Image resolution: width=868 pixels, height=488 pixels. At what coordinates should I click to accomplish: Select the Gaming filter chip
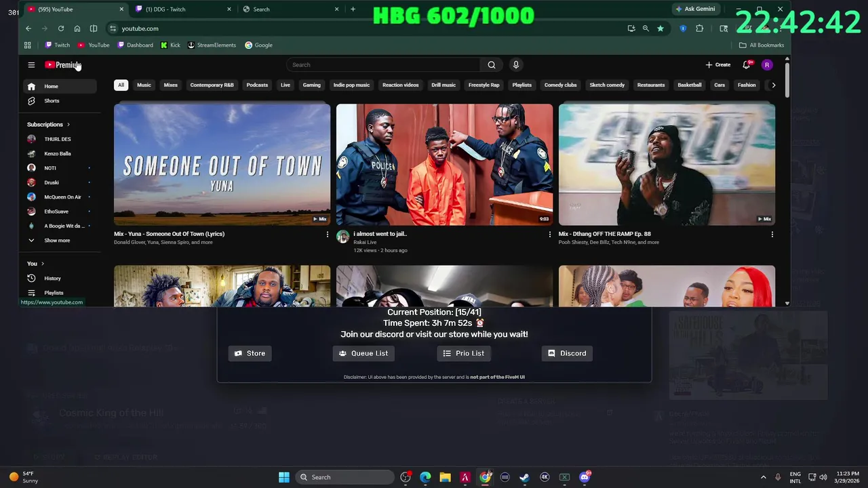click(x=311, y=85)
